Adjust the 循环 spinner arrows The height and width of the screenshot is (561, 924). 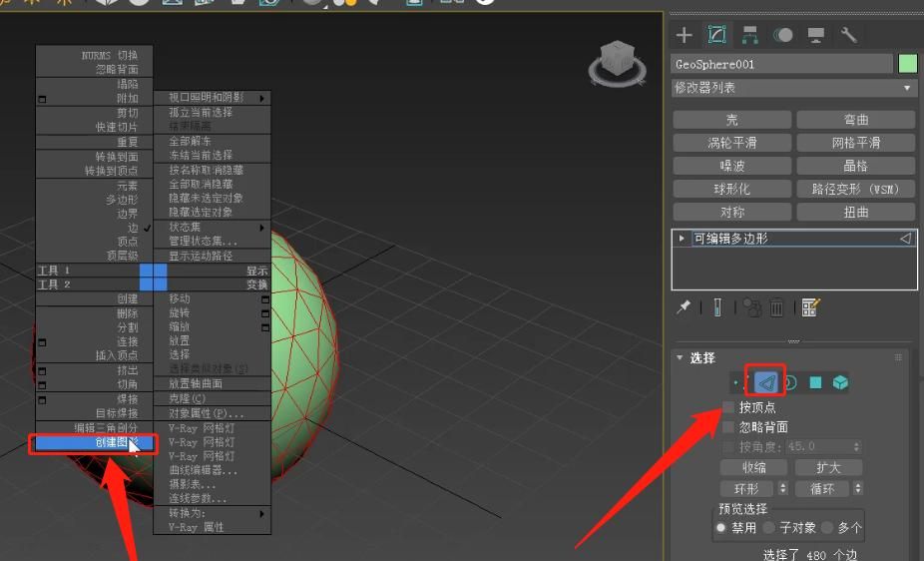coord(858,488)
